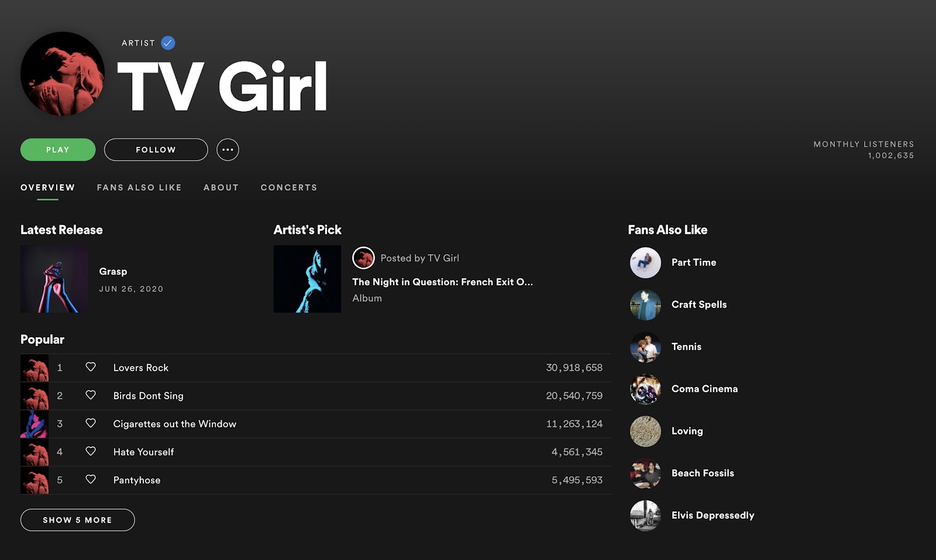Go to the Concerts tab
Screen dimensions: 936x560
click(x=289, y=188)
